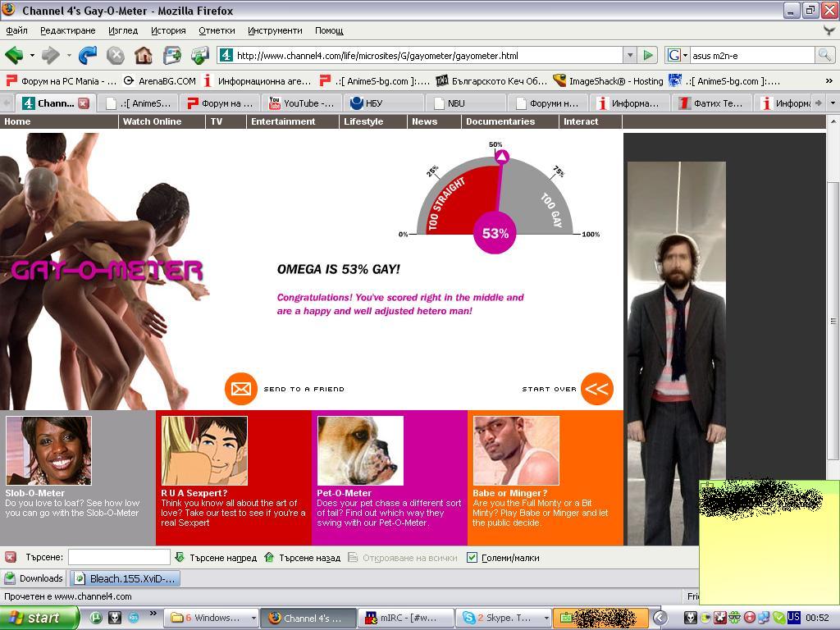Click the grey Stop loading button
Image resolution: width=840 pixels, height=630 pixels.
115,55
